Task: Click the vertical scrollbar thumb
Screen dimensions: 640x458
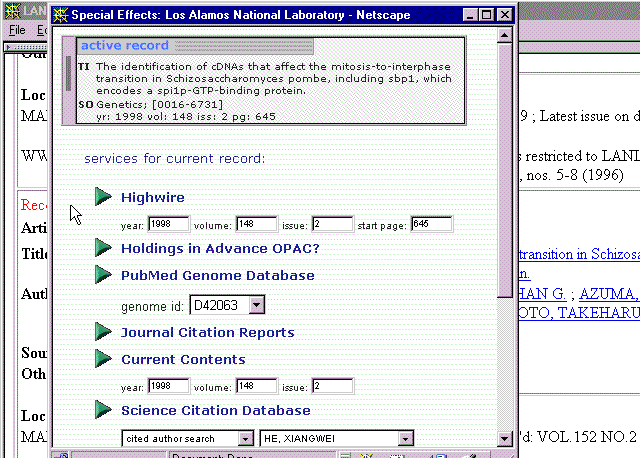Action: pos(504,171)
